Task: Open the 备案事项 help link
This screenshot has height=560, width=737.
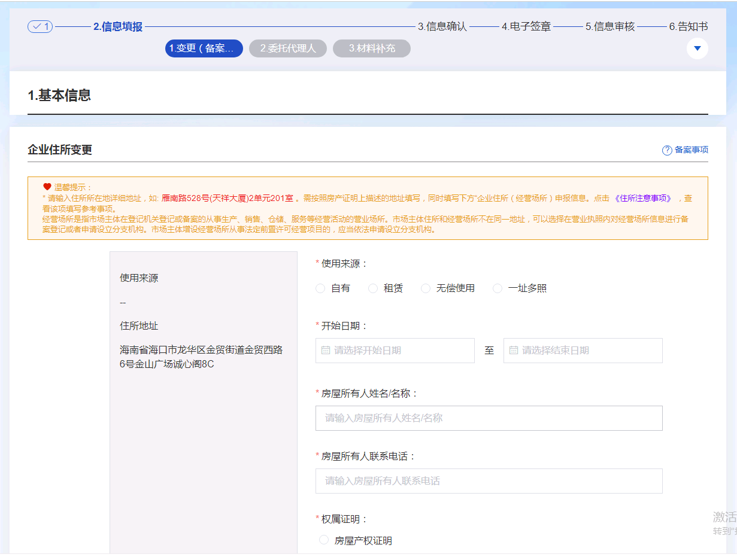Action: coord(691,150)
